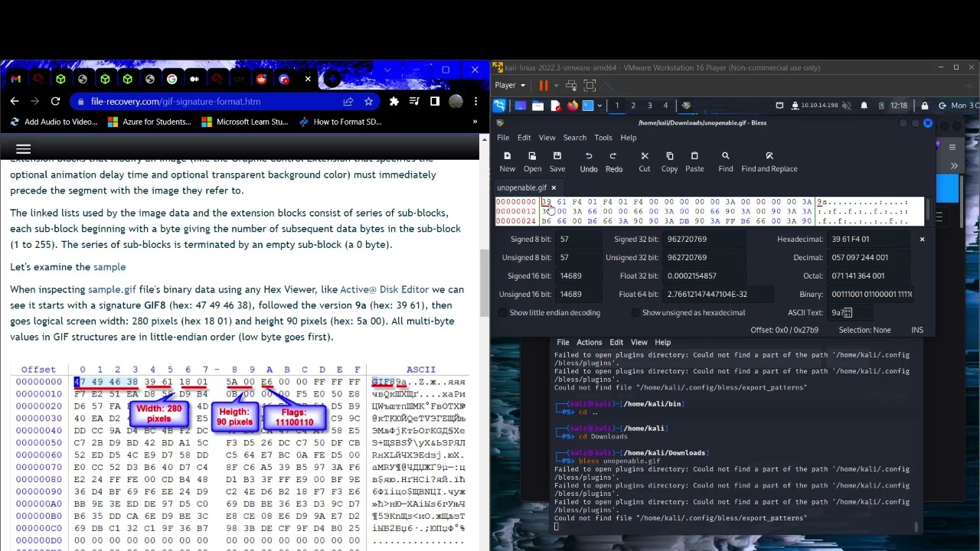Click the Bless task button in Kali panel
Screen dimensions: 980x551
(x=685, y=106)
